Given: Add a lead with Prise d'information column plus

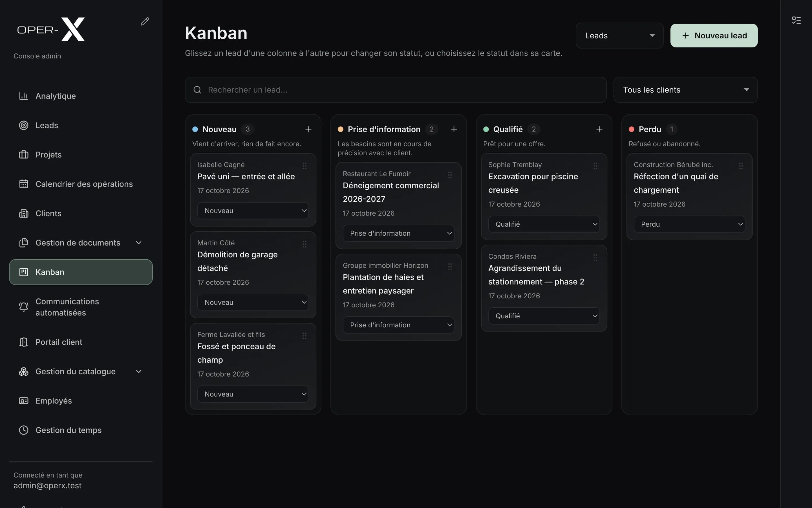Looking at the screenshot, I should (x=454, y=129).
